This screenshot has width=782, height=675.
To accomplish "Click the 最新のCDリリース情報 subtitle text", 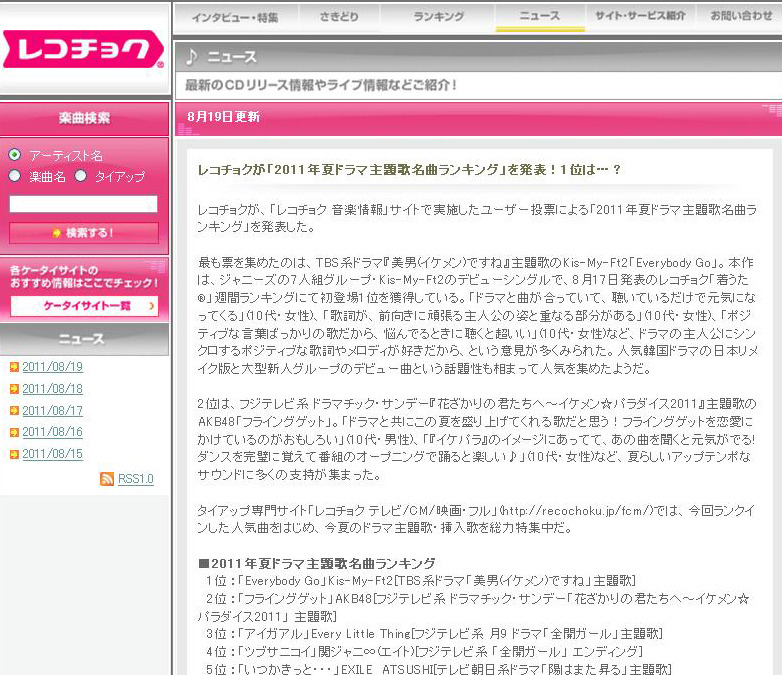I will (321, 85).
